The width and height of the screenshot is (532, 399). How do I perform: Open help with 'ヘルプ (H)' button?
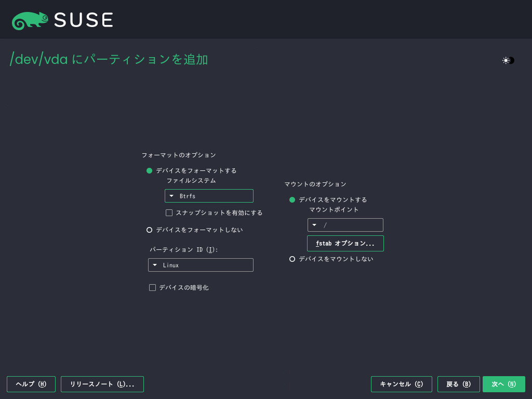click(x=31, y=384)
